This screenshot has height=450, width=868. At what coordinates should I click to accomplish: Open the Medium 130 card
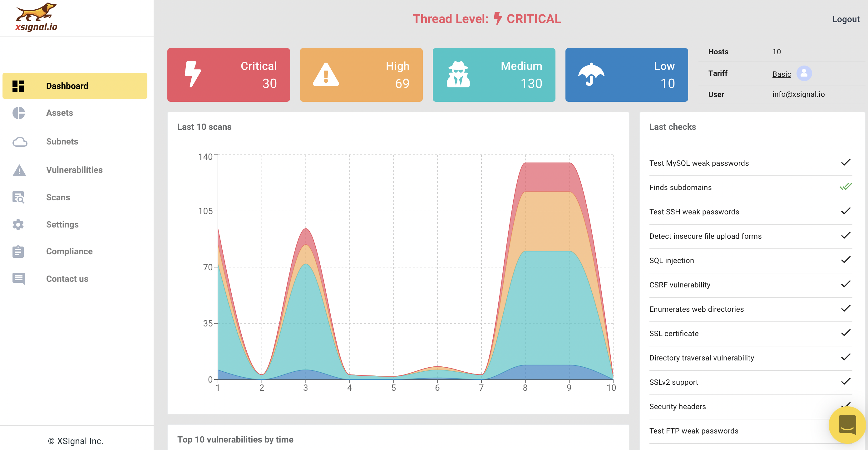[x=494, y=75]
